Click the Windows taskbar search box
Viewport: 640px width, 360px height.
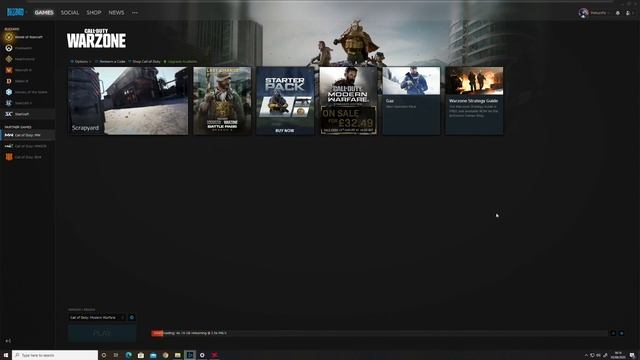tap(55, 355)
